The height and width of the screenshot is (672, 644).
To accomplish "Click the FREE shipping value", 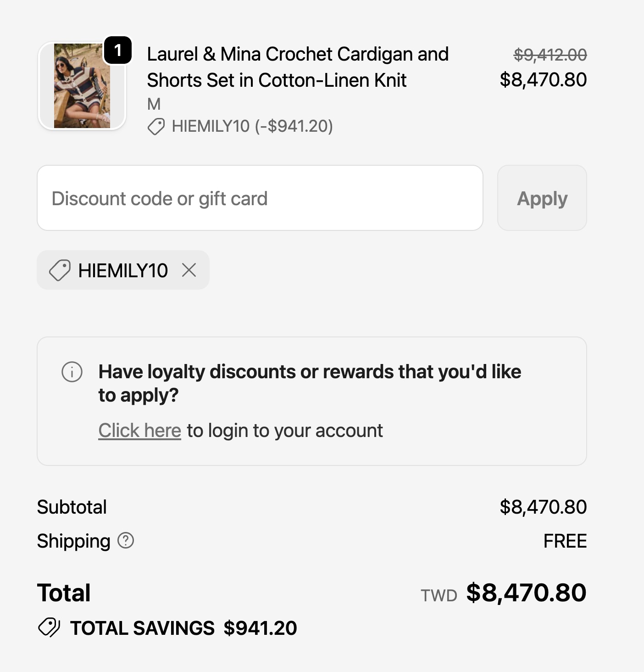I will 565,541.
